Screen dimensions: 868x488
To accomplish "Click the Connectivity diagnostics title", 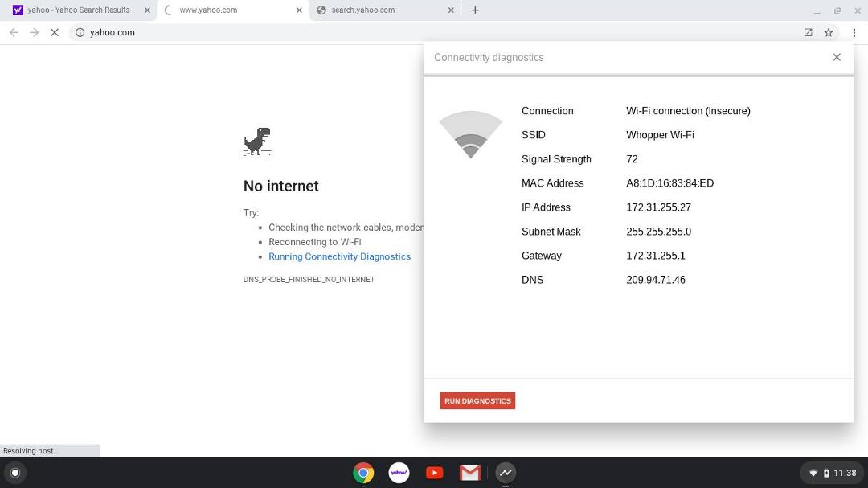I will pos(489,58).
